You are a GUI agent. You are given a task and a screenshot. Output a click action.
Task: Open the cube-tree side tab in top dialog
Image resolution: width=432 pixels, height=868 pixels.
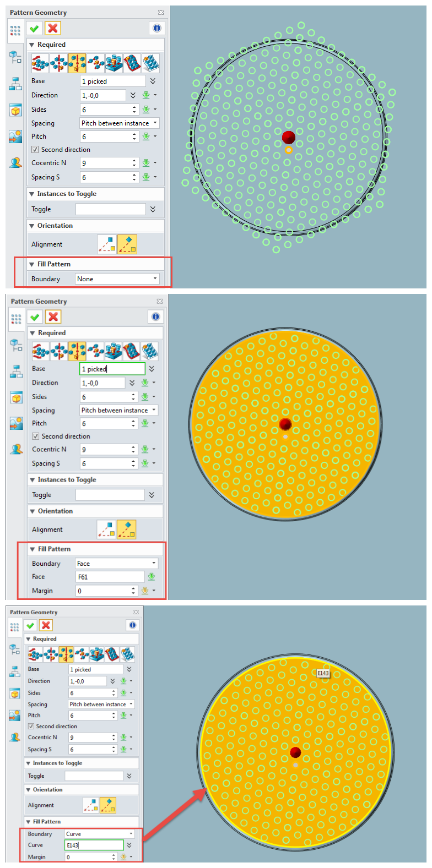coord(15,57)
